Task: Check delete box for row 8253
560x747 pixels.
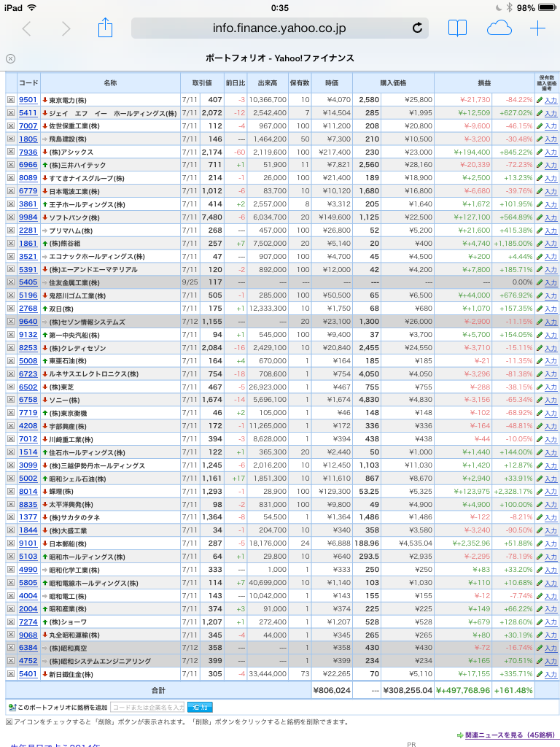Action: tap(11, 348)
